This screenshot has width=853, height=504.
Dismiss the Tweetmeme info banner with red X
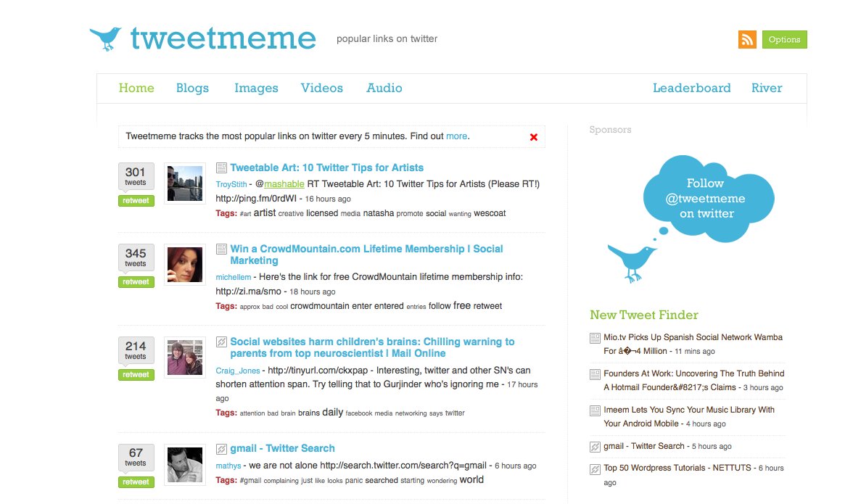[534, 137]
